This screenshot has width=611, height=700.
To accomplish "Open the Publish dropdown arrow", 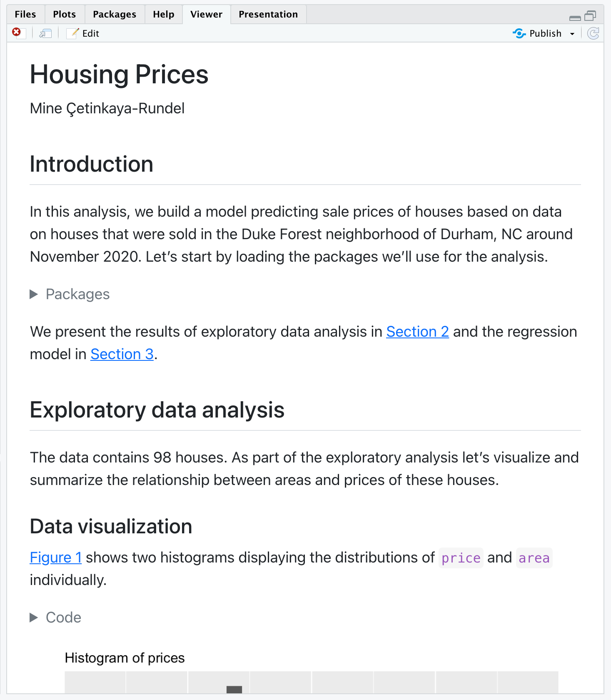I will [572, 33].
